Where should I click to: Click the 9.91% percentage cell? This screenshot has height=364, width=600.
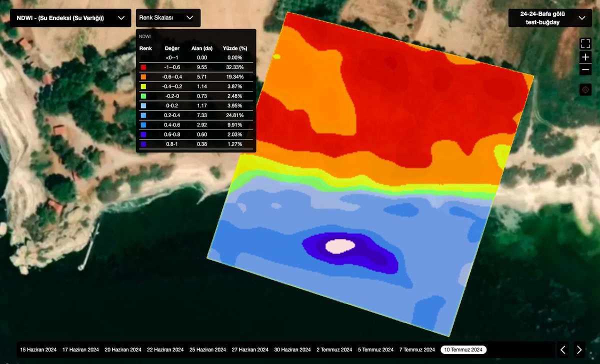pyautogui.click(x=235, y=125)
